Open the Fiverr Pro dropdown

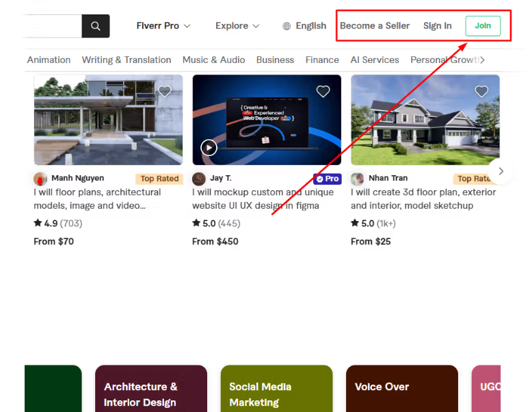tap(163, 26)
